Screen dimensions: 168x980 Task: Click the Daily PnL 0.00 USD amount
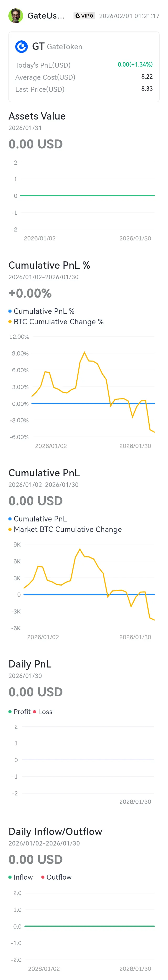(x=35, y=692)
